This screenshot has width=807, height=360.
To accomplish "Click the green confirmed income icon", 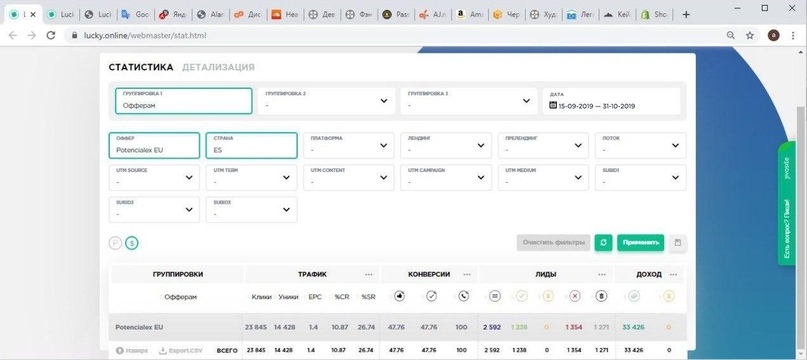I will coord(634,296).
